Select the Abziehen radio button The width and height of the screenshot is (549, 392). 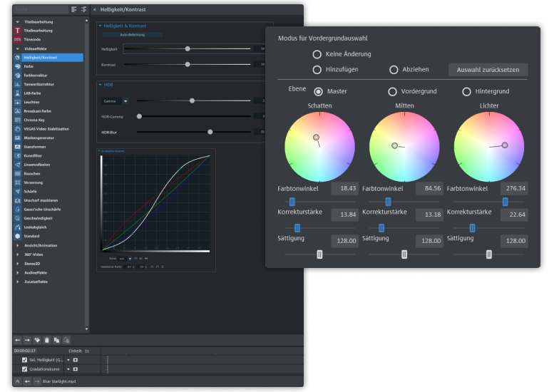394,70
